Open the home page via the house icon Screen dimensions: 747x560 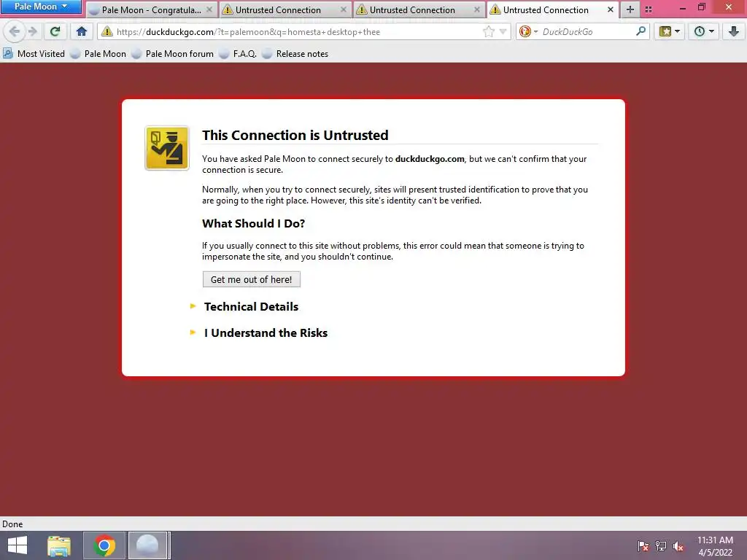(82, 32)
